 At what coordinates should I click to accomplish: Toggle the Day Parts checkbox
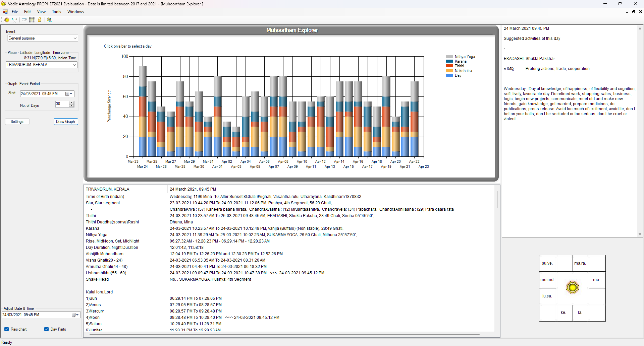click(46, 329)
